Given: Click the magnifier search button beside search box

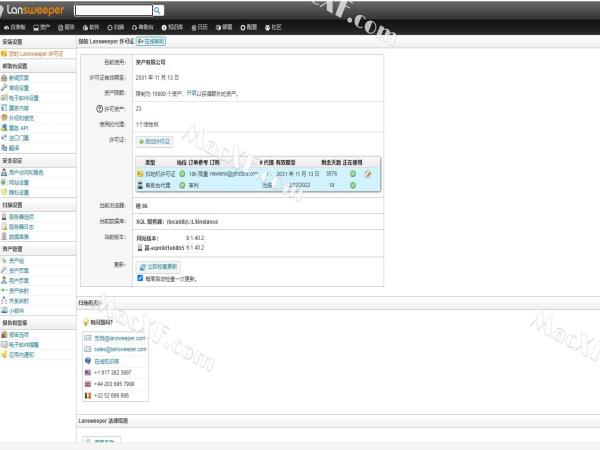Looking at the screenshot, I should [x=158, y=11].
